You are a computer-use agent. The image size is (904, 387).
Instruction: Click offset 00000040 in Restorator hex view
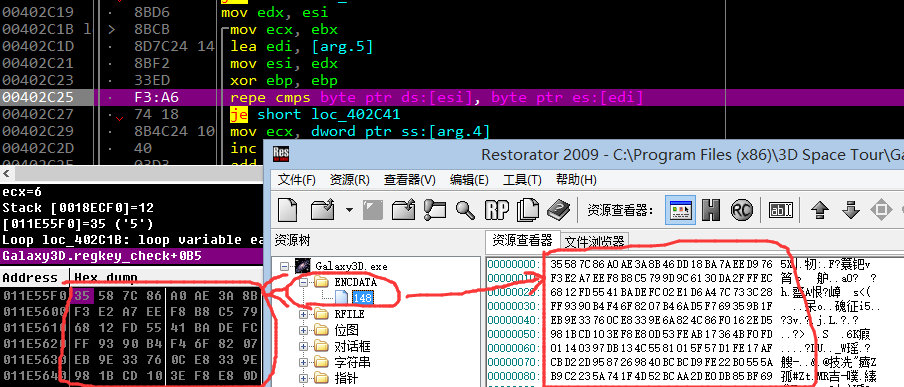pyautogui.click(x=513, y=319)
